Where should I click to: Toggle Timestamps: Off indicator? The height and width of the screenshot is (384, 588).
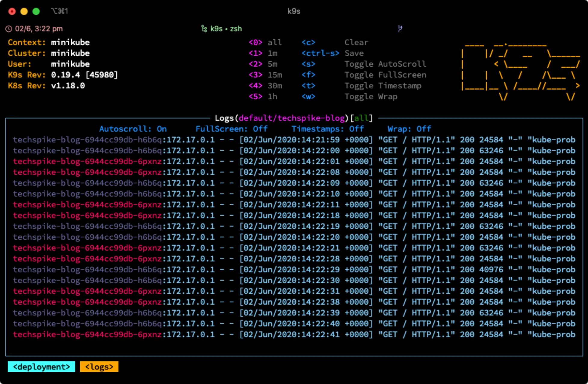point(328,129)
